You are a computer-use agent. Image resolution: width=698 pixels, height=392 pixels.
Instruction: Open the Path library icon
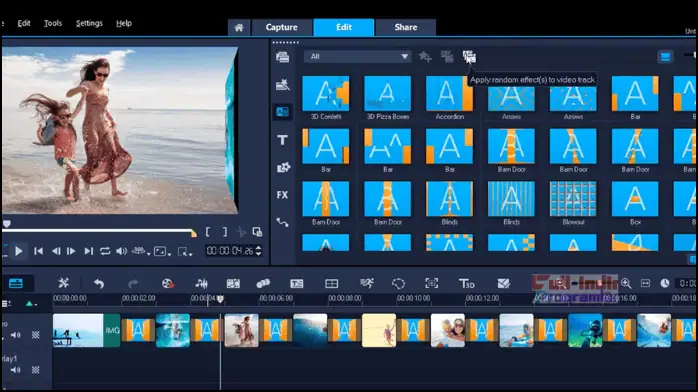[282, 222]
